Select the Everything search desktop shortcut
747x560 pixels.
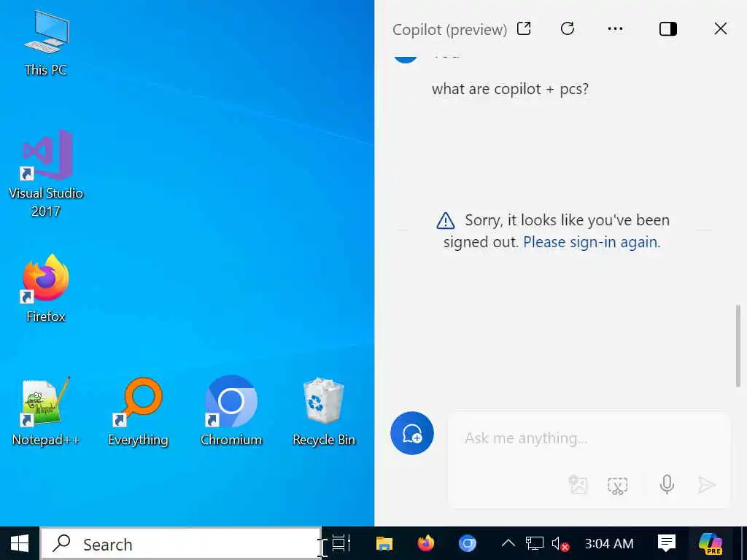pos(138,412)
